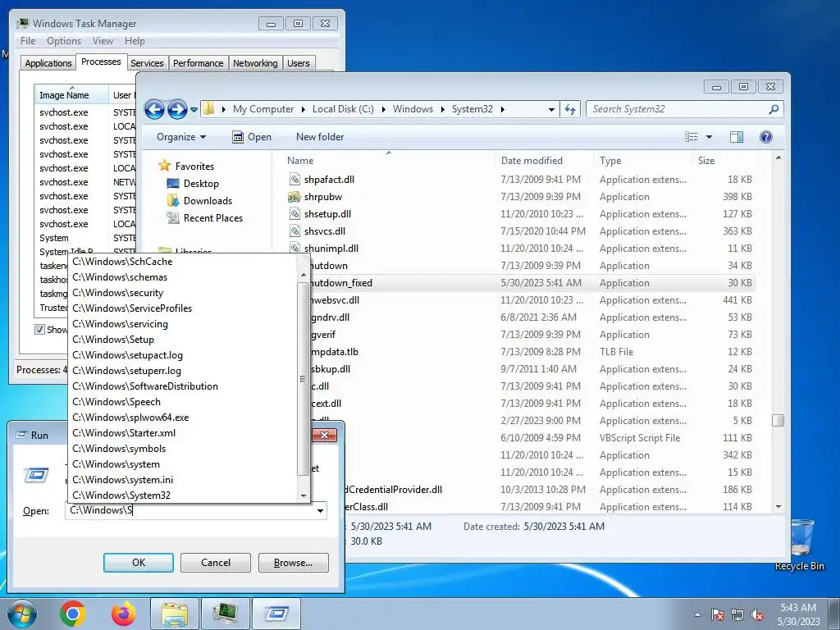This screenshot has width=840, height=630.
Task: Select My Computer in breadcrumb
Action: tap(263, 109)
